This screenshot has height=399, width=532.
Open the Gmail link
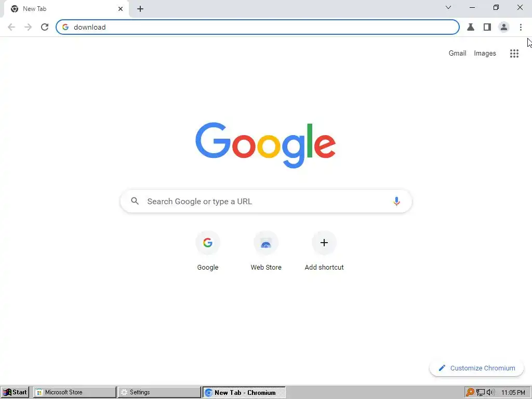(457, 54)
